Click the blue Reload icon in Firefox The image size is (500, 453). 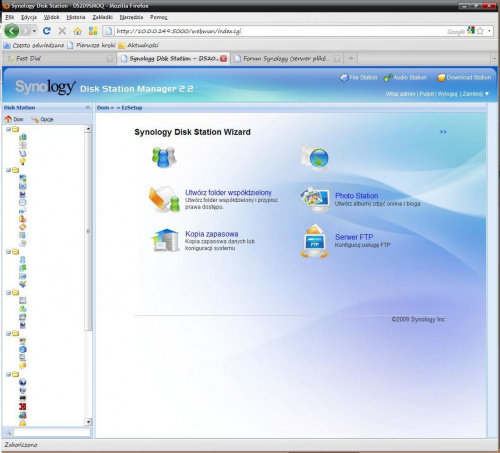coord(47,31)
